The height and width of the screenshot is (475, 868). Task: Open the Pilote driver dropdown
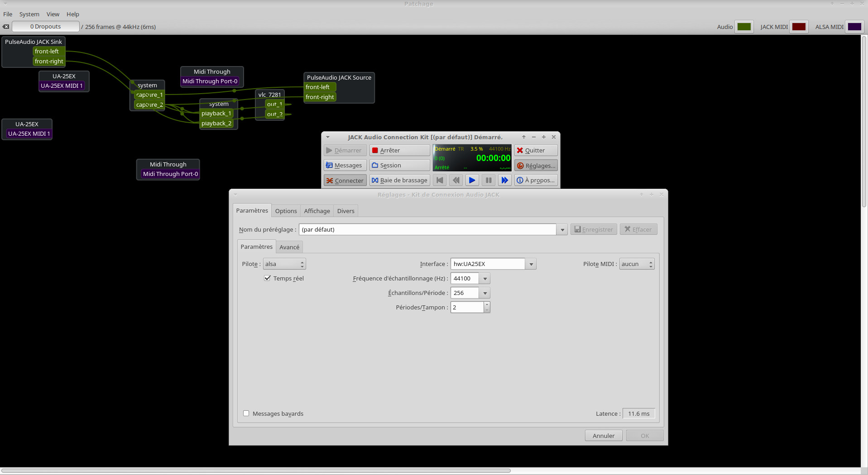tap(284, 264)
